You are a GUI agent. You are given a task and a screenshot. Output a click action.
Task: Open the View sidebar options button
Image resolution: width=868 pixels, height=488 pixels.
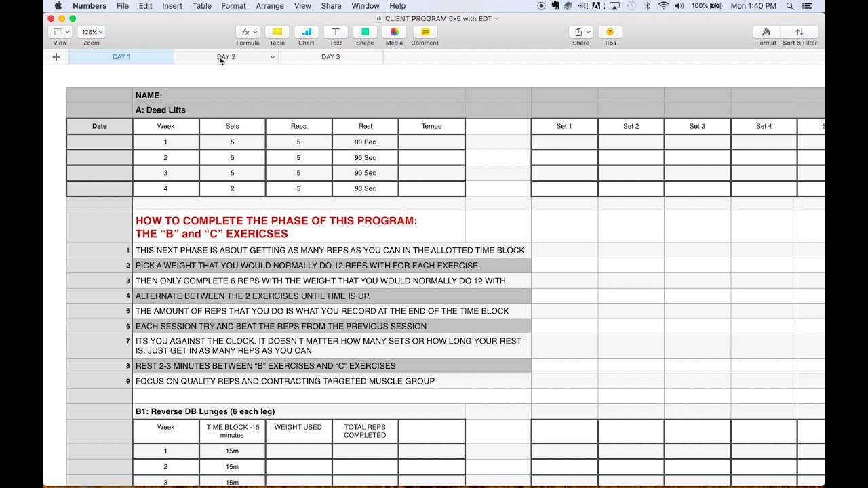point(60,32)
